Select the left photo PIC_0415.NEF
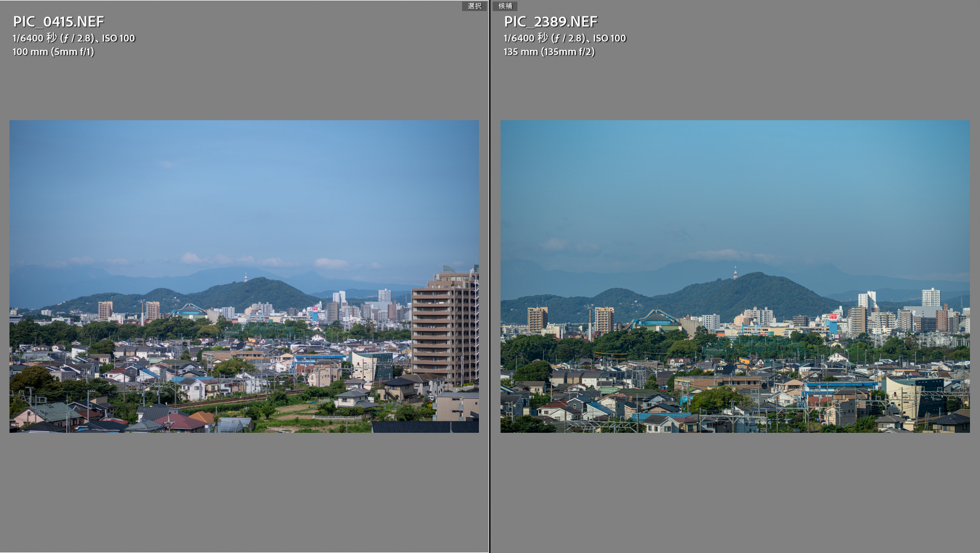Image resolution: width=980 pixels, height=553 pixels. 244,276
